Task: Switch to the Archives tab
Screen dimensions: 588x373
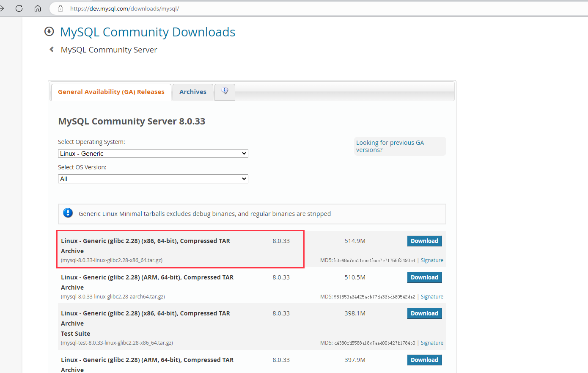Action: coord(193,92)
